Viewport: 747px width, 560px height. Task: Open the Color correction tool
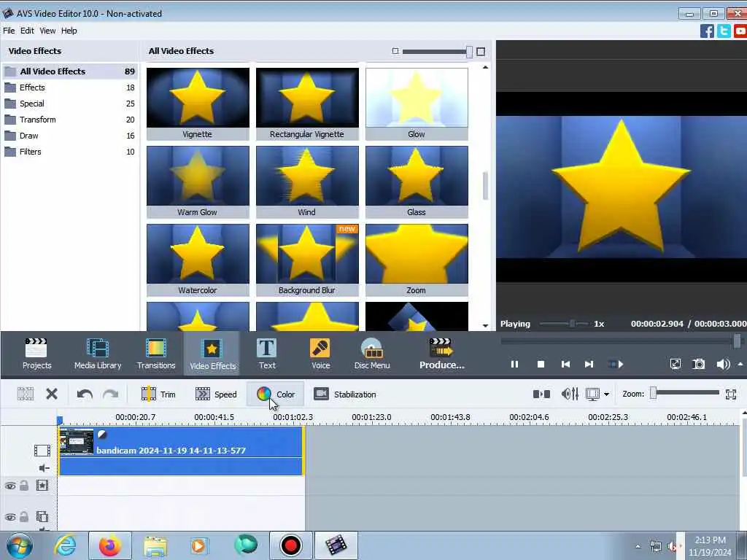point(275,394)
